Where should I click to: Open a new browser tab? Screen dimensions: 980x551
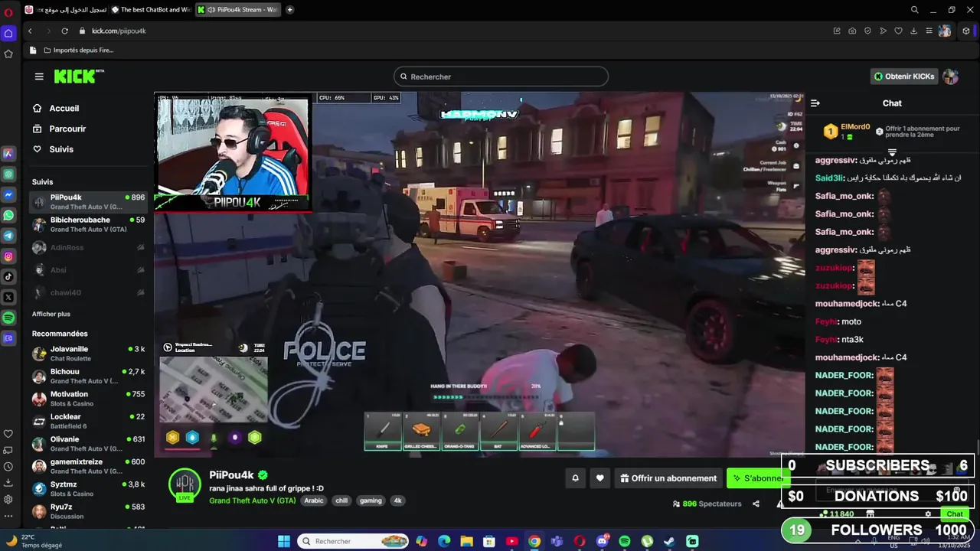coord(289,10)
